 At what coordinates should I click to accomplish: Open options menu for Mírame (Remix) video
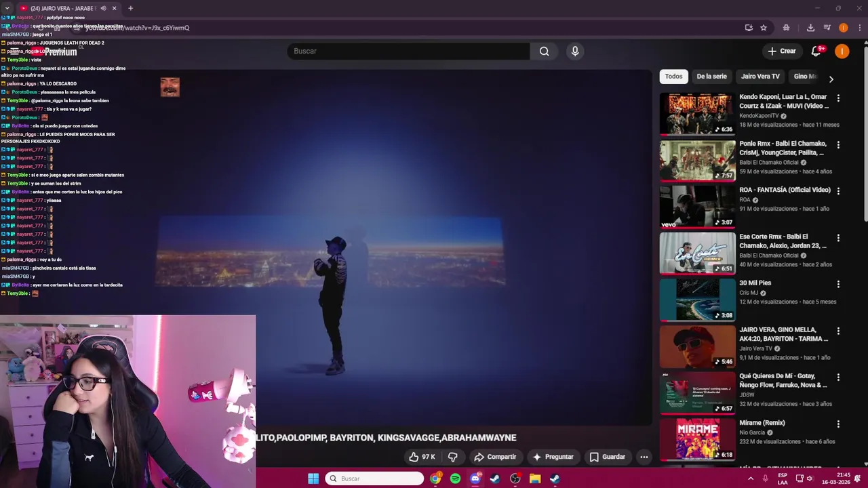tap(838, 424)
